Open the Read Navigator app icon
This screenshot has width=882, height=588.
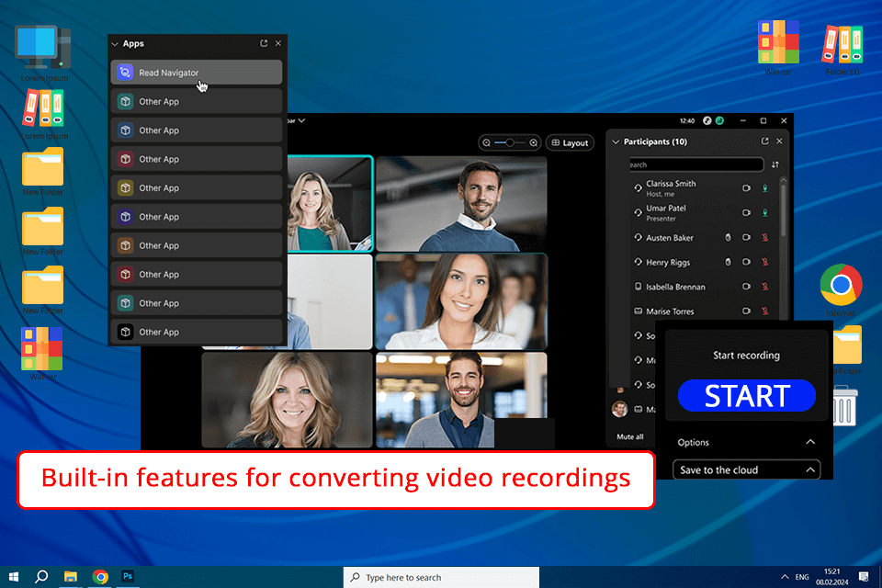[x=125, y=73]
